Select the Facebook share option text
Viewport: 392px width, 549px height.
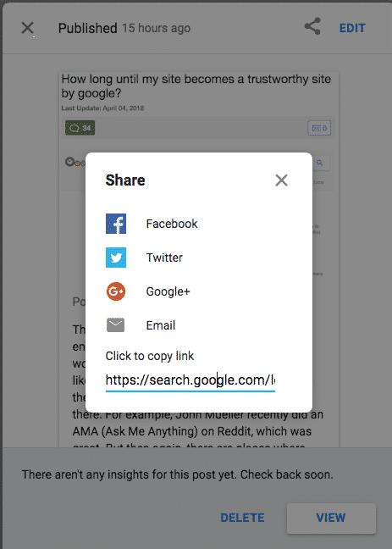[x=172, y=224]
